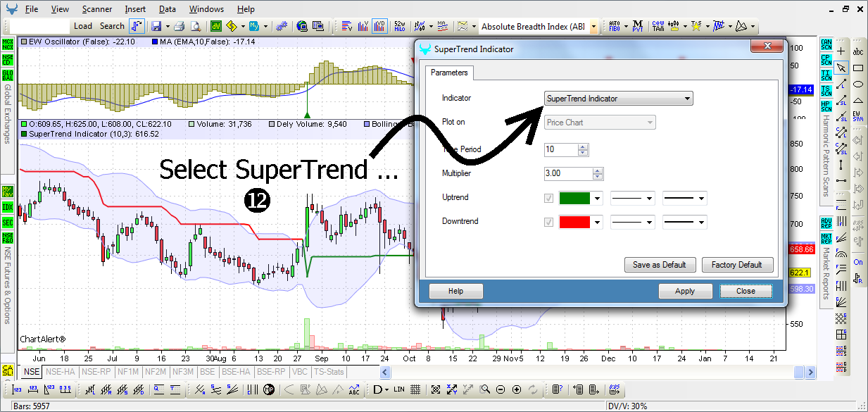868x412 pixels.
Task: Switch to the BSE sheet tab
Action: click(x=208, y=371)
